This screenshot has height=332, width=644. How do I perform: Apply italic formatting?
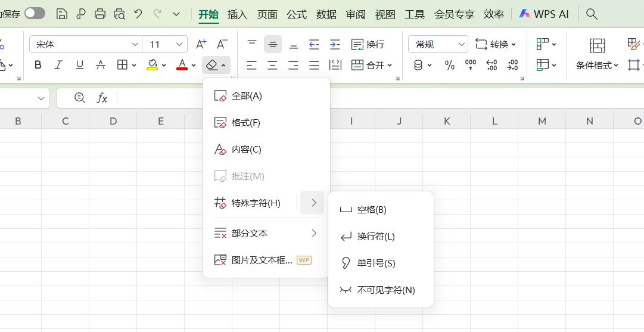click(58, 65)
